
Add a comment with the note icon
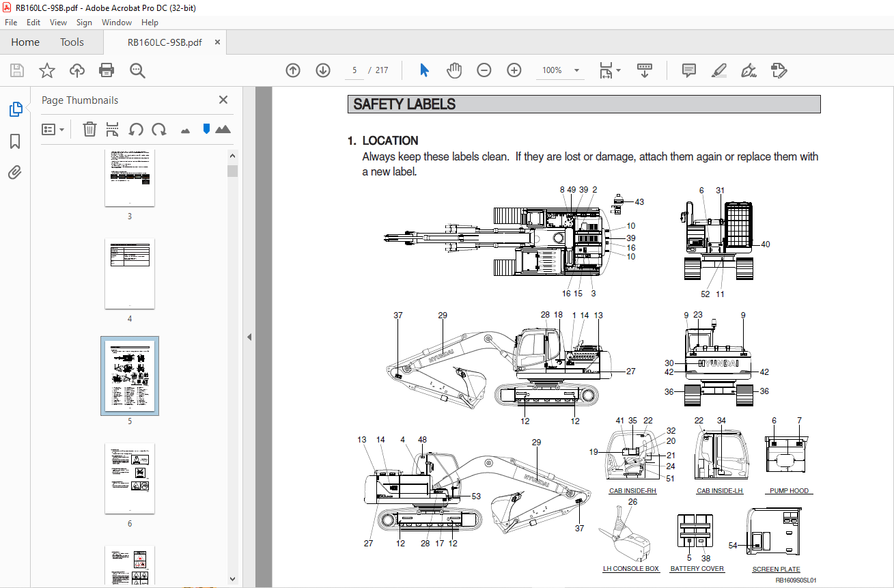pyautogui.click(x=689, y=70)
